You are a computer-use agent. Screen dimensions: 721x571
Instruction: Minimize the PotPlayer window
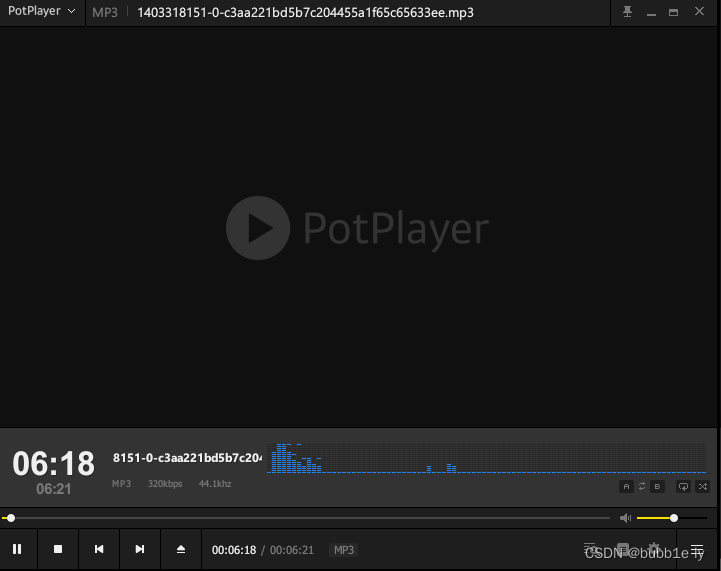651,13
